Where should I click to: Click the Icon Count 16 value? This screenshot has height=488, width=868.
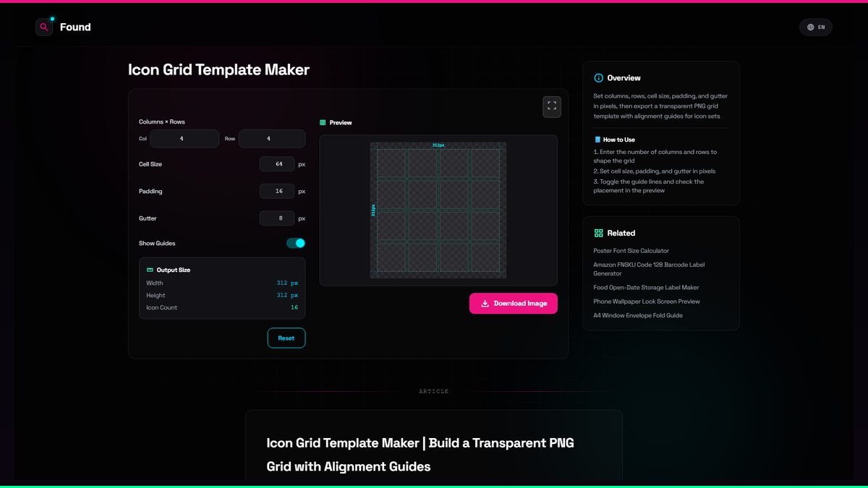click(294, 308)
